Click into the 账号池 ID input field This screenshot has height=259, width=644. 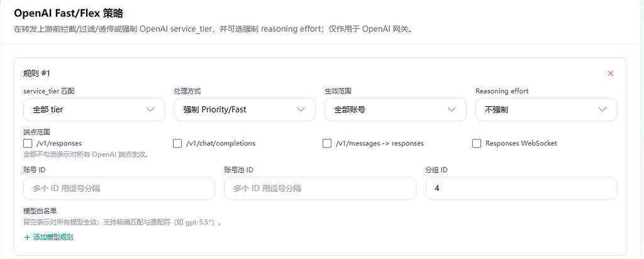[320, 189]
